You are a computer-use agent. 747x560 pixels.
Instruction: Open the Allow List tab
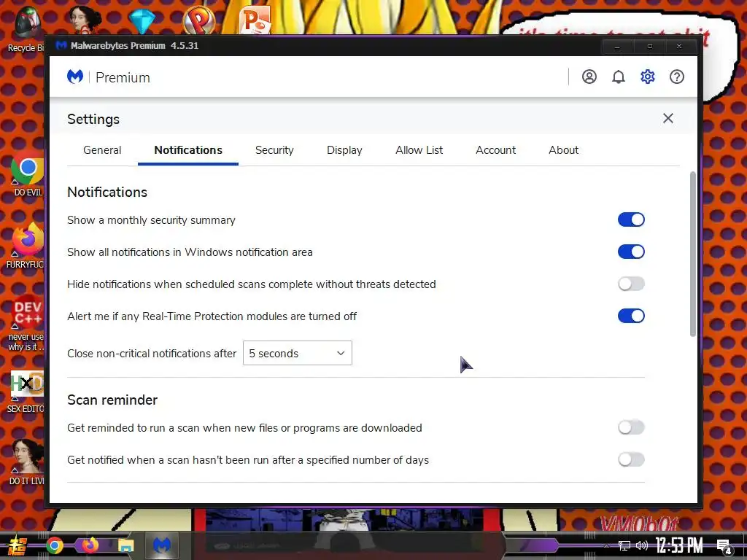pos(419,150)
